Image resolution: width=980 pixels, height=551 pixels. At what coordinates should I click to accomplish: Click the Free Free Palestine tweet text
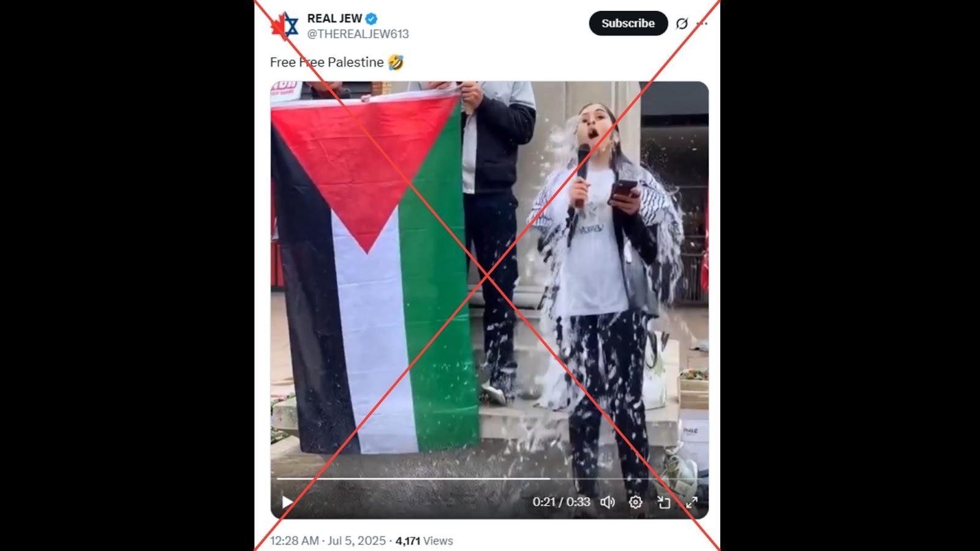pyautogui.click(x=327, y=62)
